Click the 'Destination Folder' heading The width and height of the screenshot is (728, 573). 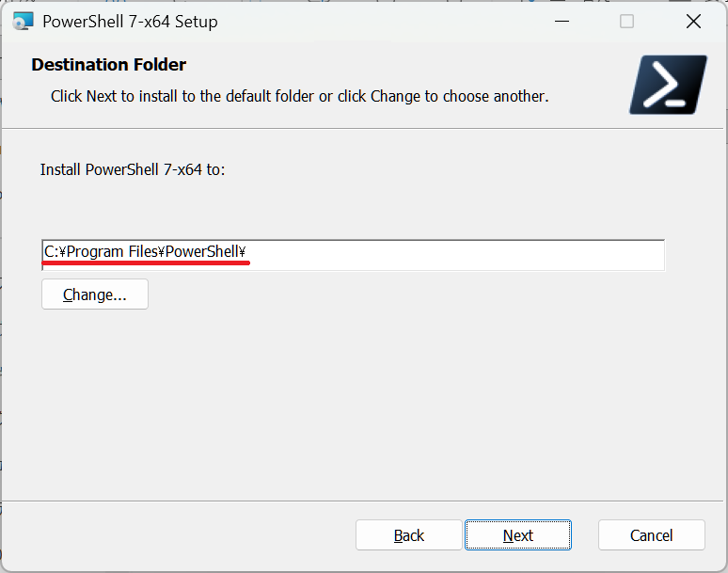(109, 65)
